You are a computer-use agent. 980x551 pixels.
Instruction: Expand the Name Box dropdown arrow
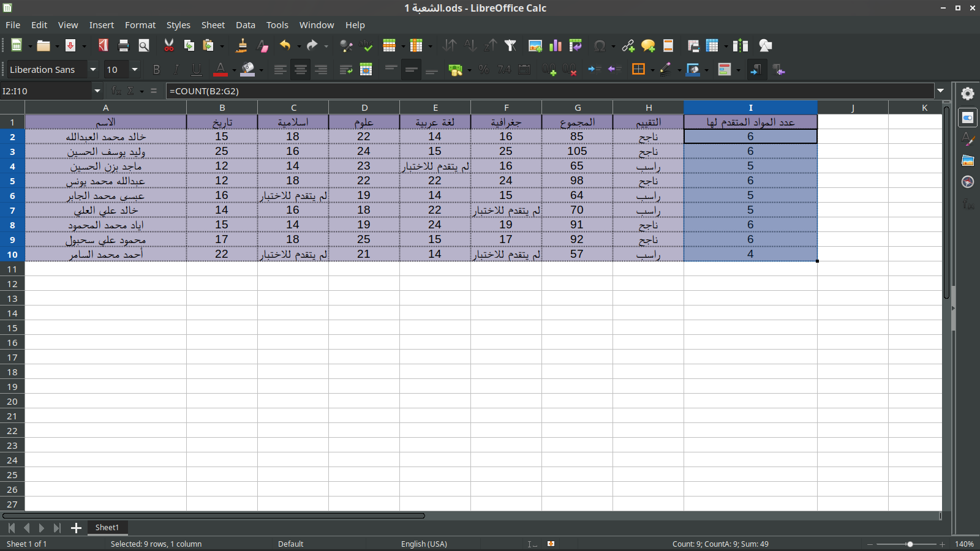click(97, 91)
